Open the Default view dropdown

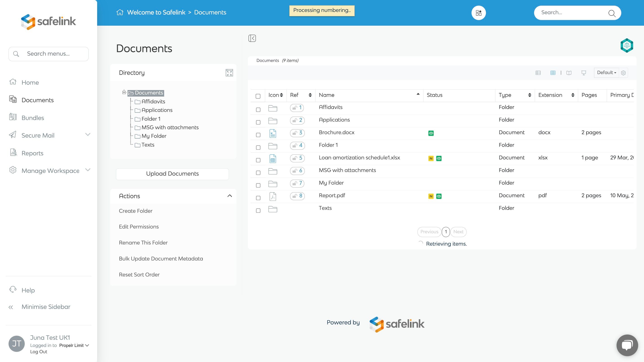coord(606,72)
